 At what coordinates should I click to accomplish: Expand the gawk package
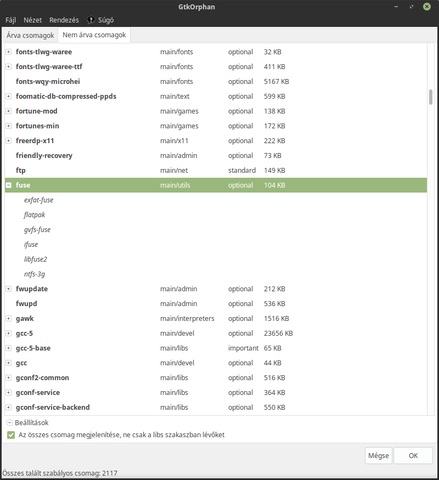9,318
